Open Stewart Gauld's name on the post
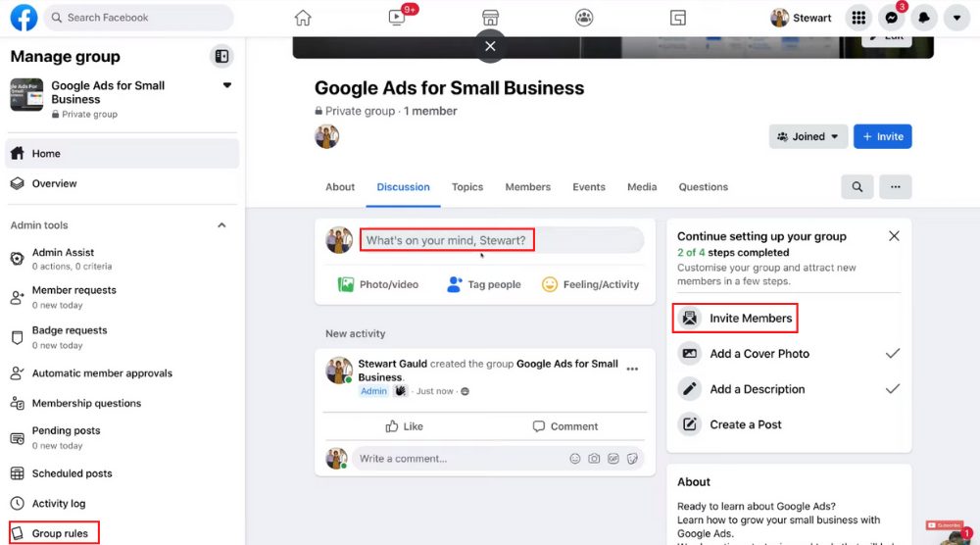Screen dimensions: 980x545 coord(393,364)
